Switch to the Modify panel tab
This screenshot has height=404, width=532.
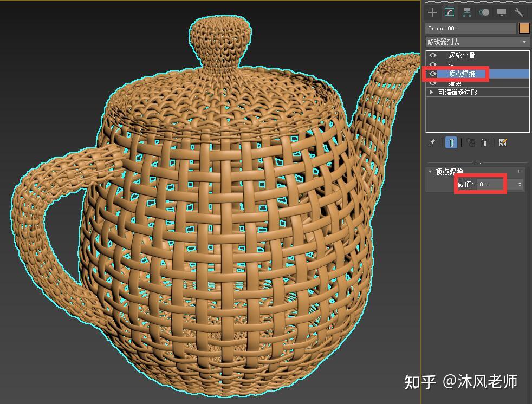[450, 12]
